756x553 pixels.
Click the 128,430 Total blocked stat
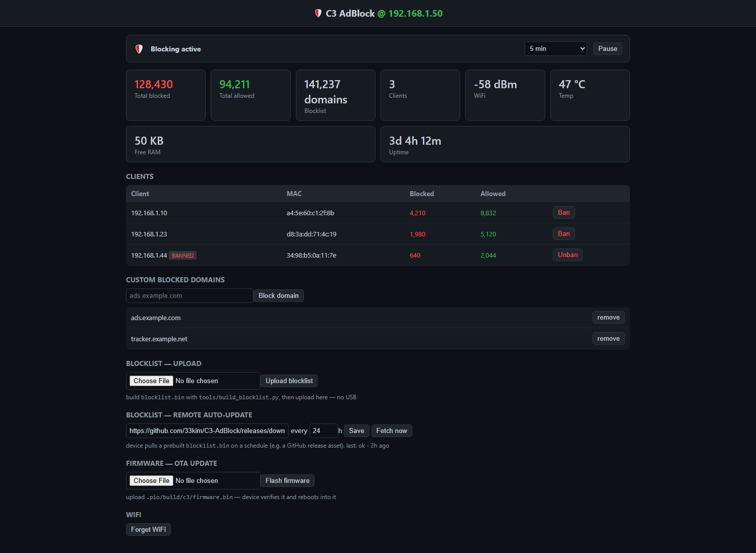166,95
